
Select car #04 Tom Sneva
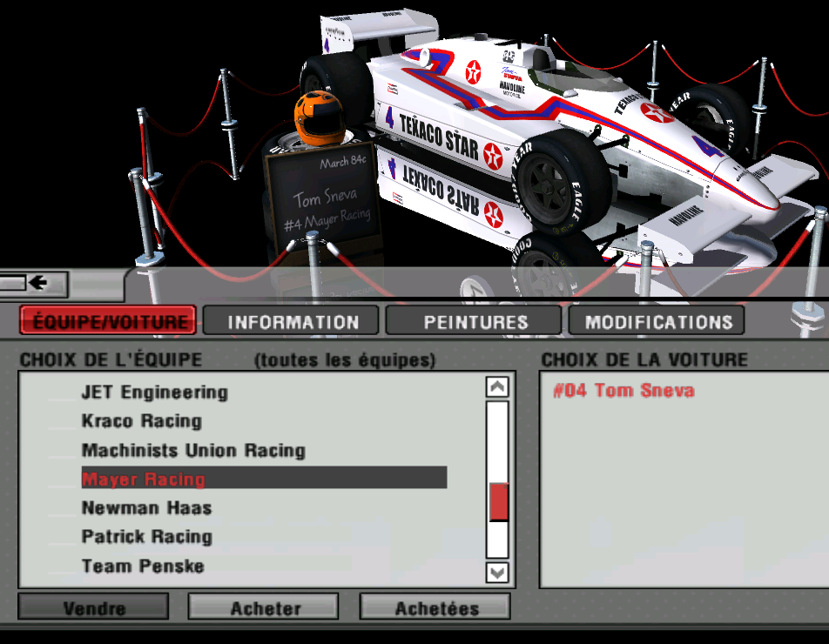623,391
